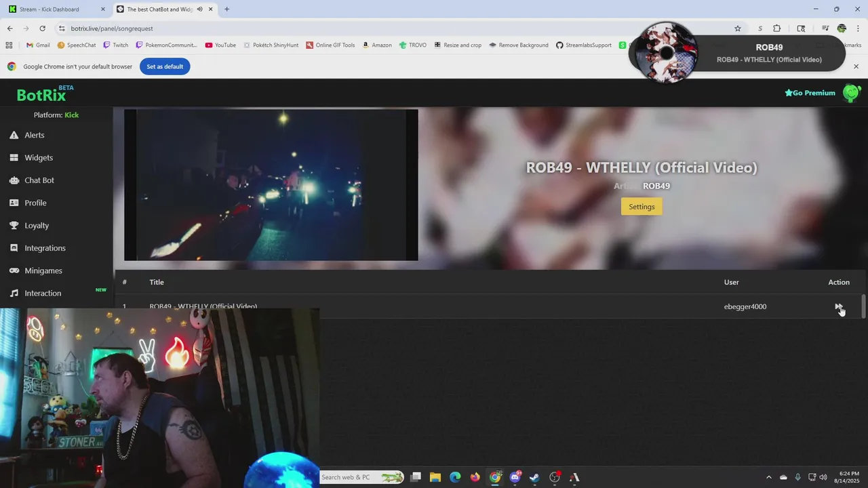Image resolution: width=868 pixels, height=488 pixels.
Task: Click the song request video player
Action: (x=271, y=185)
